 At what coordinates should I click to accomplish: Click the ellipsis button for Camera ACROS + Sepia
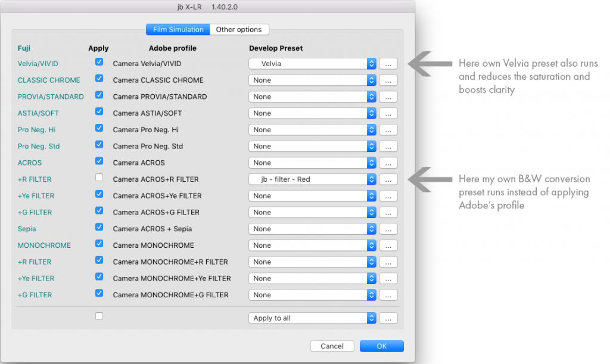388,229
